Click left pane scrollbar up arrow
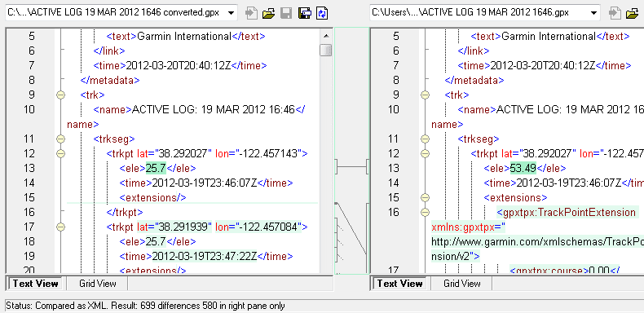This screenshot has width=644, height=313. click(x=326, y=36)
